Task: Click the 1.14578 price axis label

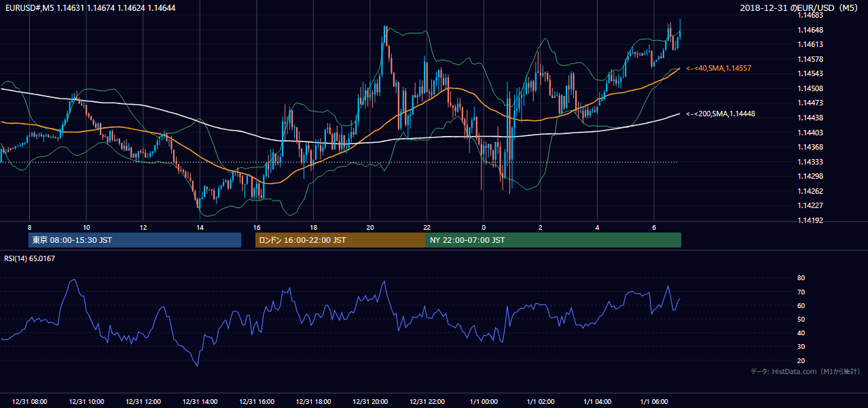Action: click(810, 59)
